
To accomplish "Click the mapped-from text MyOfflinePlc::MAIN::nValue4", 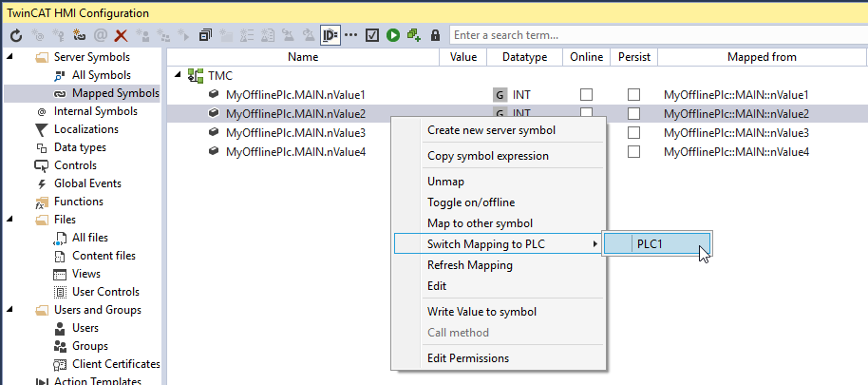I will 736,152.
